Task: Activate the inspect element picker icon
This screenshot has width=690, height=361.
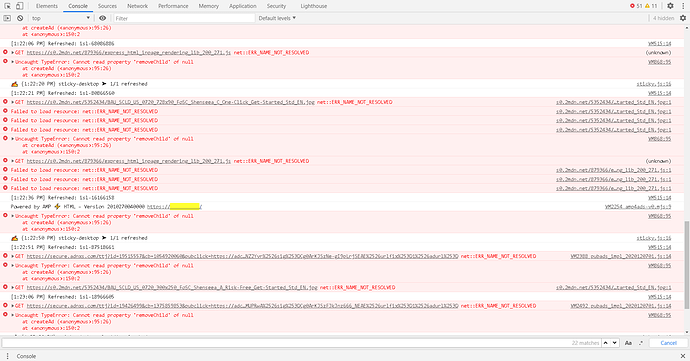Action: point(7,6)
